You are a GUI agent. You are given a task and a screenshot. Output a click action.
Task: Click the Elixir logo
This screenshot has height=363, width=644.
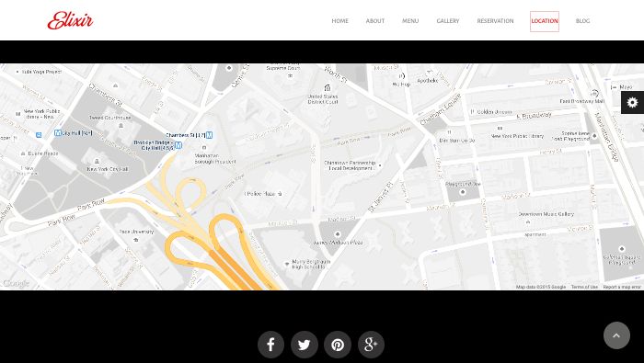point(70,20)
